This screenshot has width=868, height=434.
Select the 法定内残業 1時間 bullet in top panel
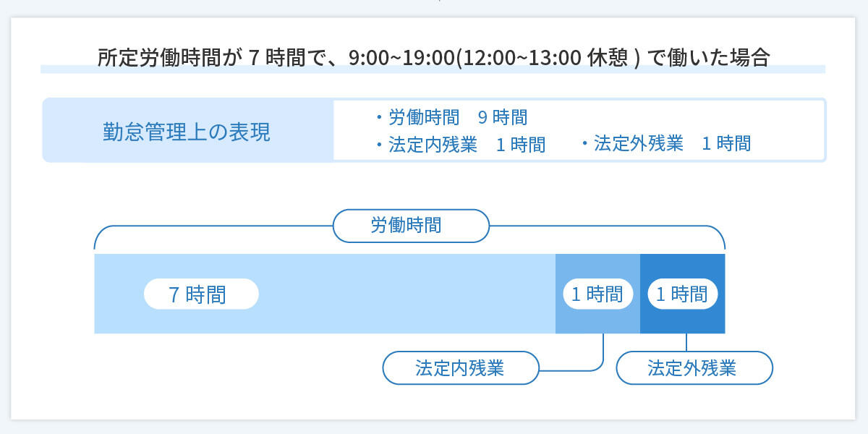coord(461,144)
